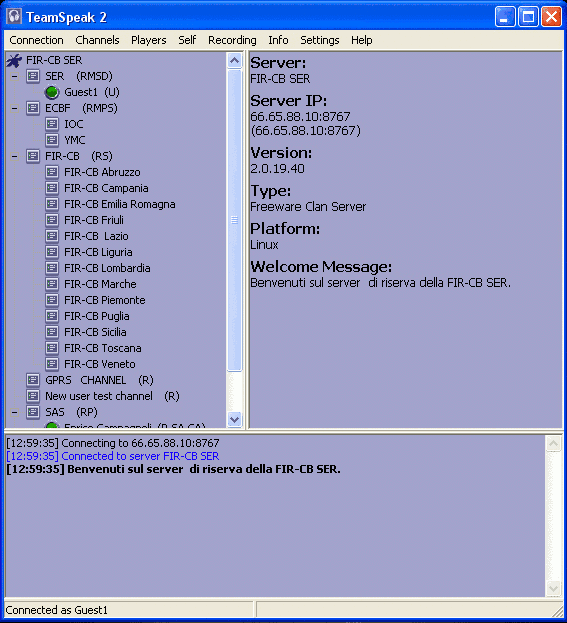Open the Recording menu
Screen dimensions: 567x623
pyautogui.click(x=232, y=40)
